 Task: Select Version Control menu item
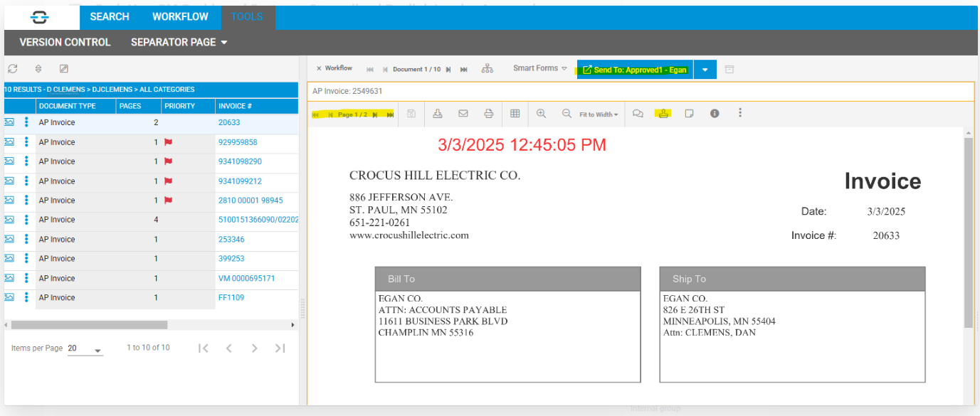[65, 43]
